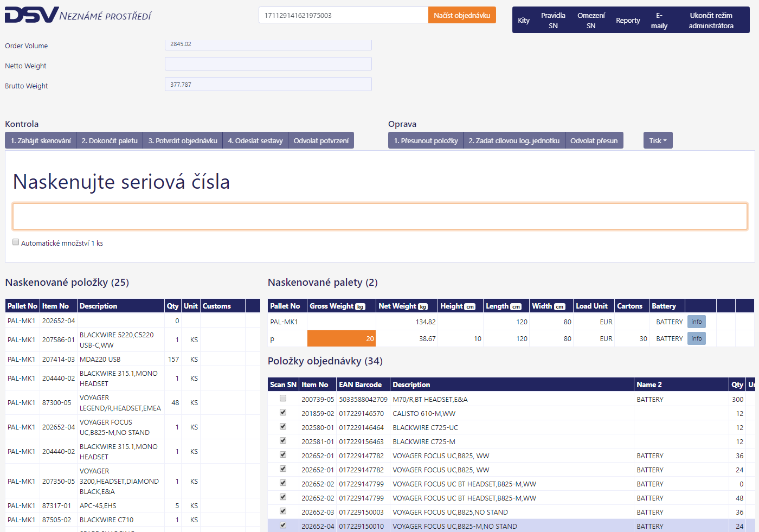Toggle Automatické množství 1 ks checkbox
The image size is (759, 532).
(x=16, y=242)
